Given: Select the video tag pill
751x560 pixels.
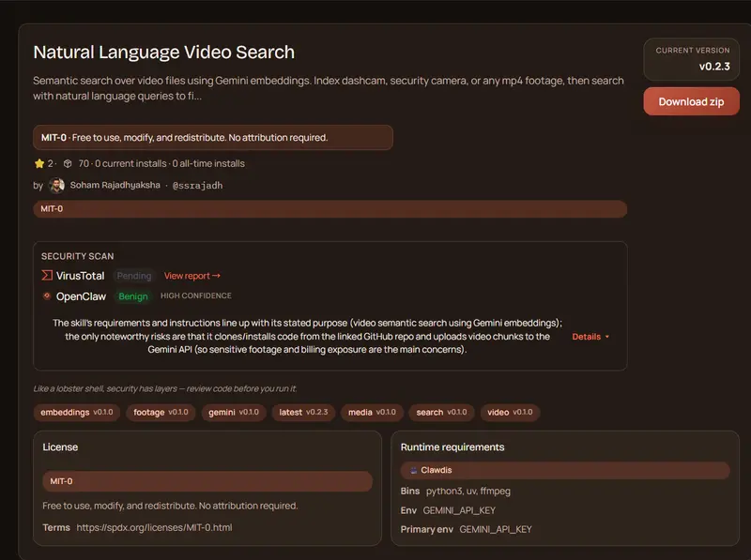Looking at the screenshot, I should click(510, 413).
